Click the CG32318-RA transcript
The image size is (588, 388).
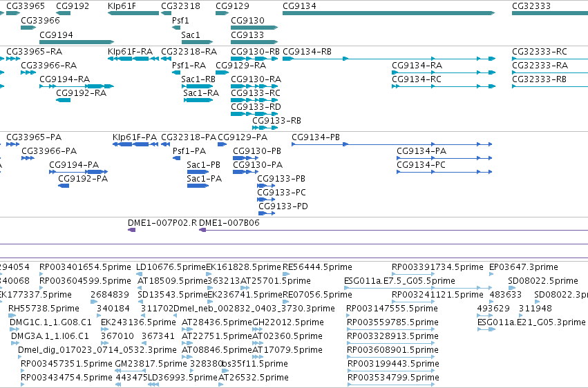166,59
